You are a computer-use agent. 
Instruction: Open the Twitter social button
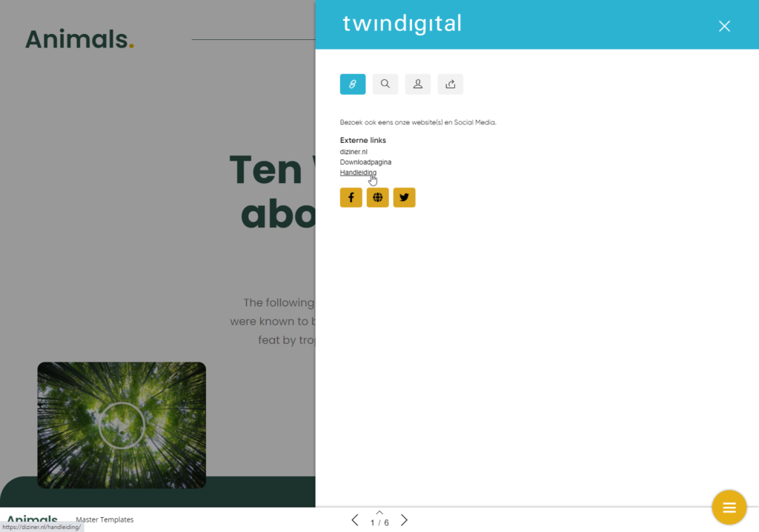(x=404, y=198)
